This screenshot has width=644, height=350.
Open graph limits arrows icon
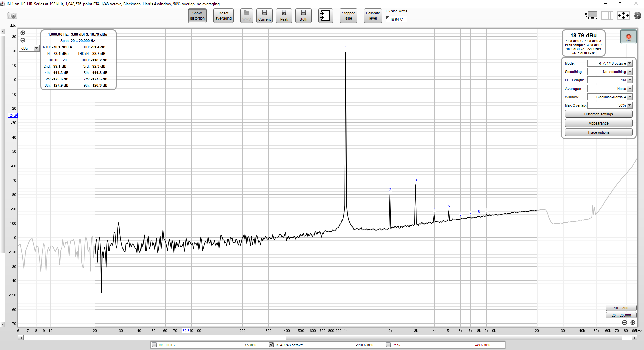(623, 15)
